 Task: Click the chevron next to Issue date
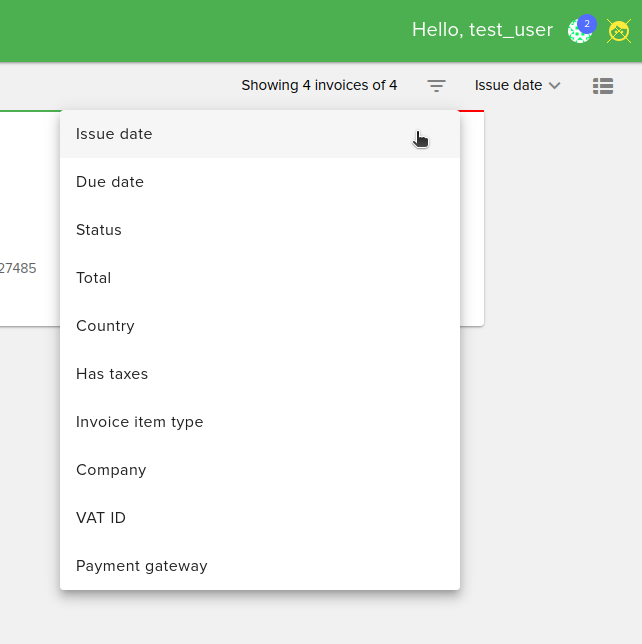tap(555, 86)
